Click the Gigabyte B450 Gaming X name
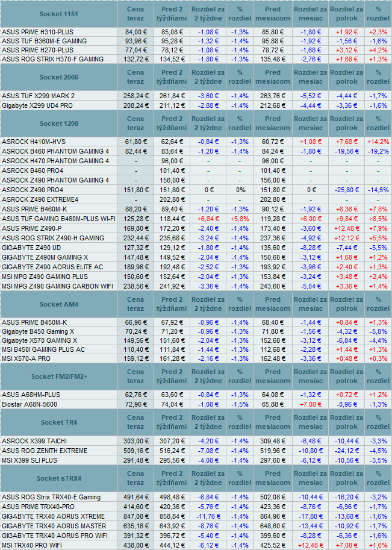The width and height of the screenshot is (392, 550). (x=38, y=331)
